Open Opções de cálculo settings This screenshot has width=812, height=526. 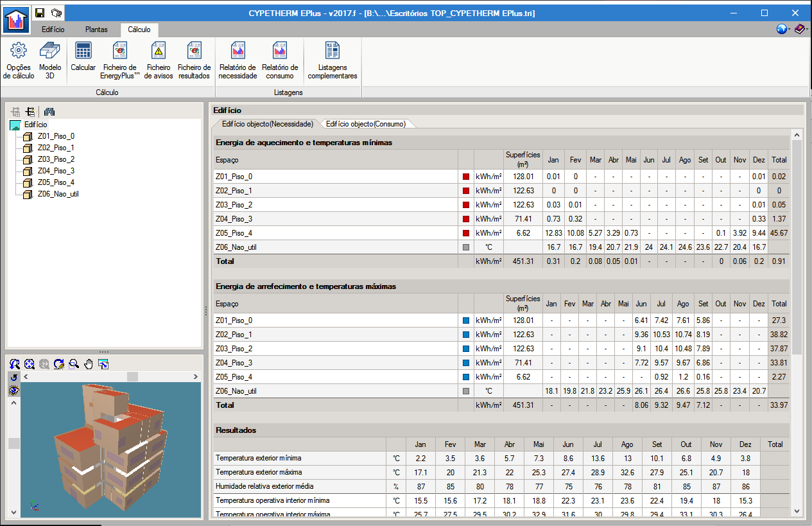point(19,60)
